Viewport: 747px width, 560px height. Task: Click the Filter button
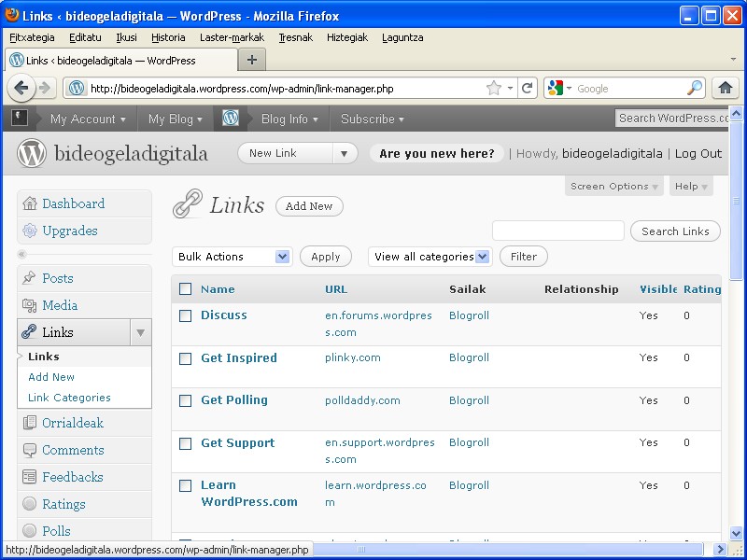[x=524, y=257]
